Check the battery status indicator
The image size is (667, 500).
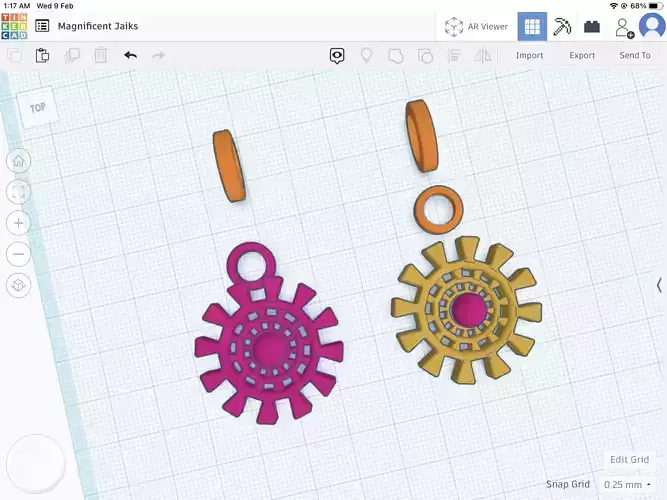point(656,6)
